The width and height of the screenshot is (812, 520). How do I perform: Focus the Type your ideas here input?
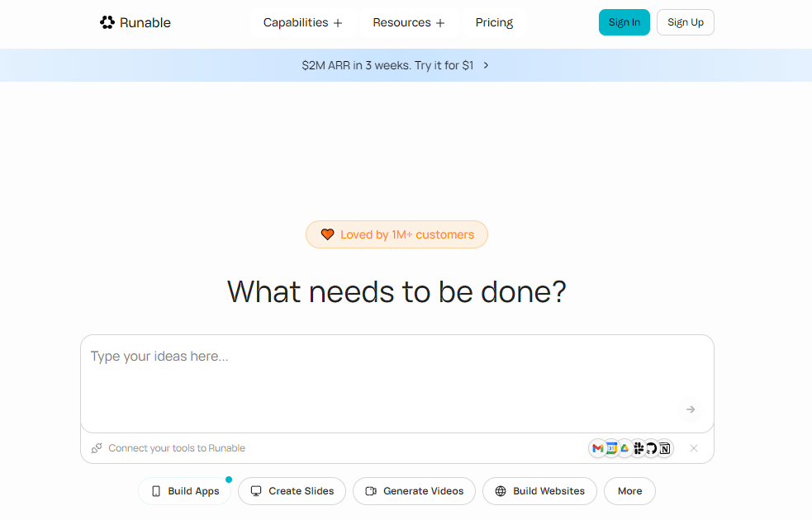(397, 384)
